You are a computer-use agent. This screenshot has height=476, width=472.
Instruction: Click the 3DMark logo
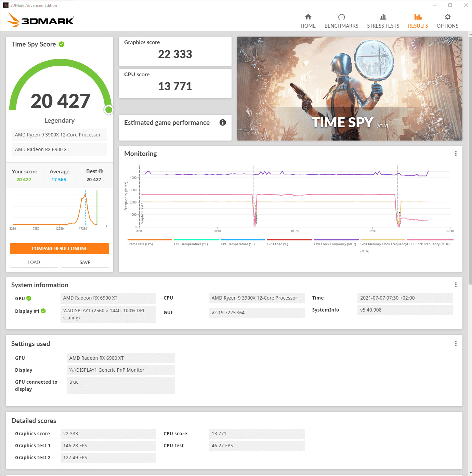(40, 20)
